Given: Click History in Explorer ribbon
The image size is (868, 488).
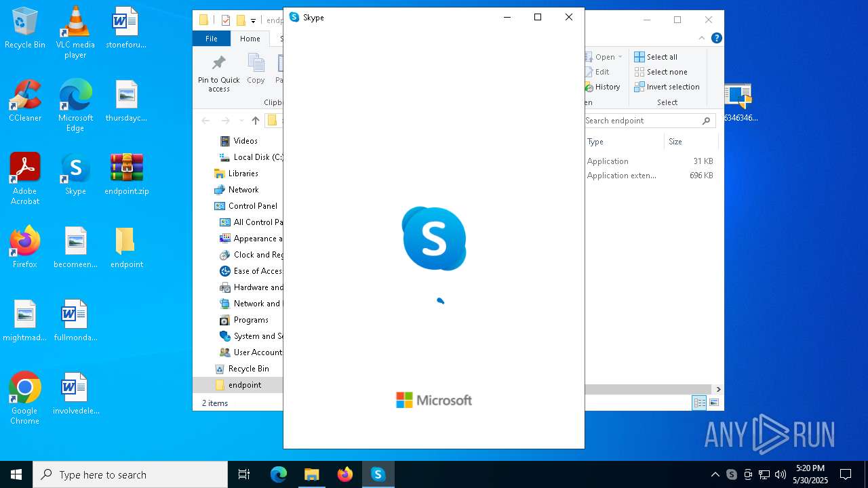Looking at the screenshot, I should pyautogui.click(x=603, y=87).
